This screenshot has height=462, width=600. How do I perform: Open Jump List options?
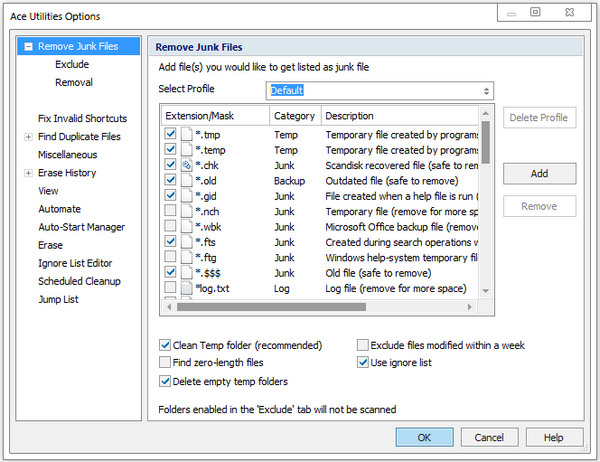(58, 300)
